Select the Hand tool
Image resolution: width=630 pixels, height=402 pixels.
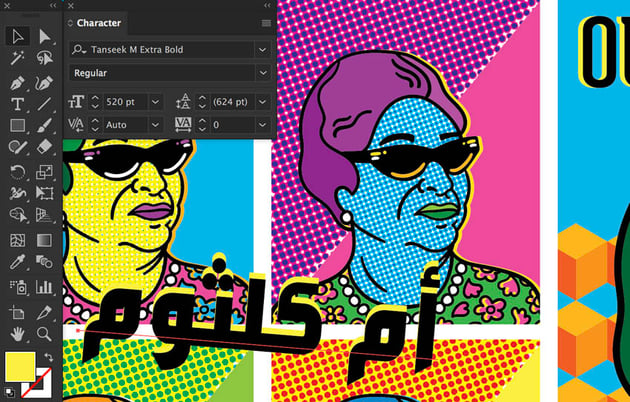[x=17, y=333]
